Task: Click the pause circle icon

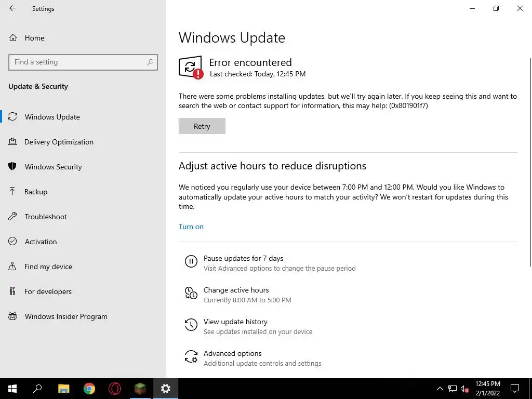Action: click(x=191, y=261)
